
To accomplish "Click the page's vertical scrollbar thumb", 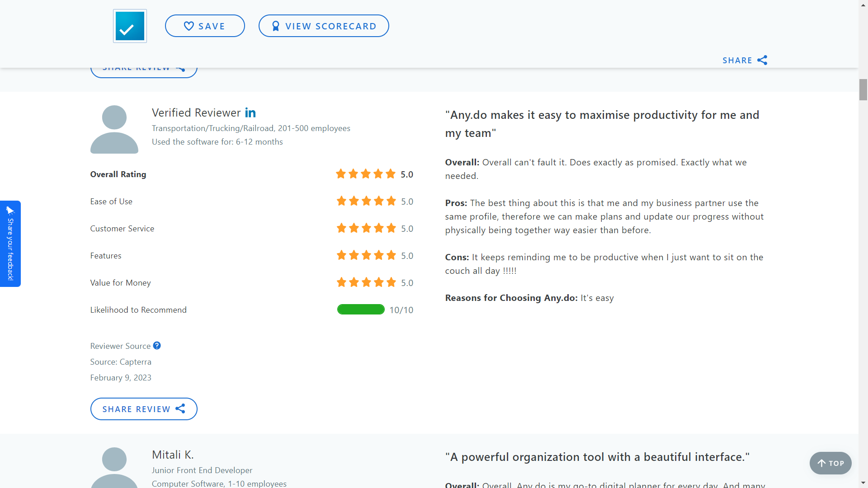I will (863, 89).
